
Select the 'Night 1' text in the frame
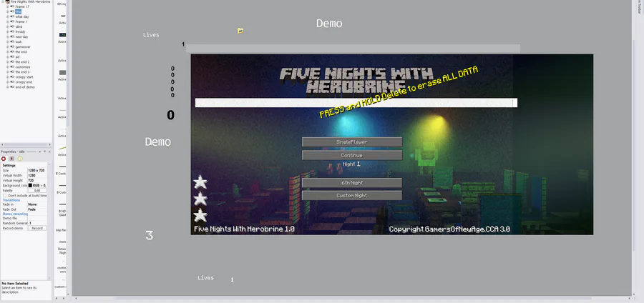click(x=351, y=164)
